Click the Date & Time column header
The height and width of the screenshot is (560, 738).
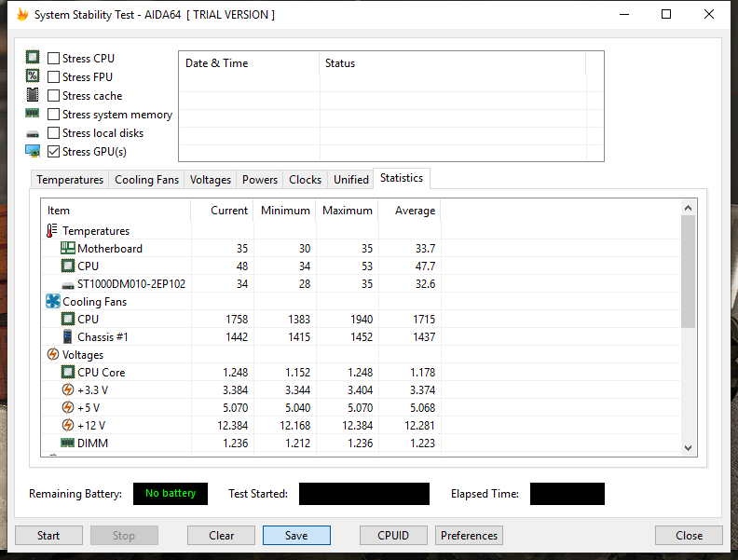click(x=249, y=63)
